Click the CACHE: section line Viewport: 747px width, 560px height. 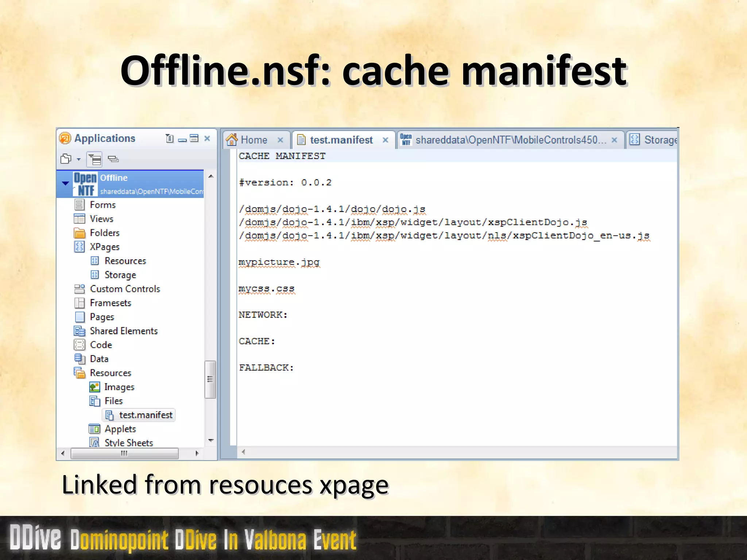coord(257,342)
